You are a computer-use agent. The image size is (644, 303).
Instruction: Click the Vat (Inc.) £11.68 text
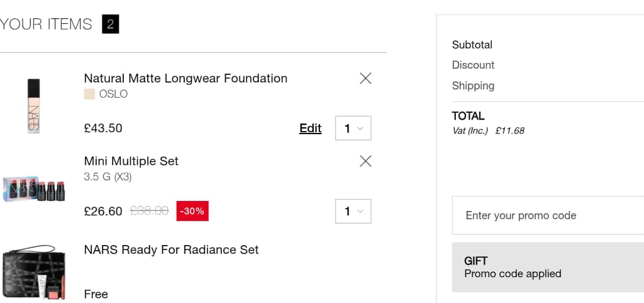point(488,131)
